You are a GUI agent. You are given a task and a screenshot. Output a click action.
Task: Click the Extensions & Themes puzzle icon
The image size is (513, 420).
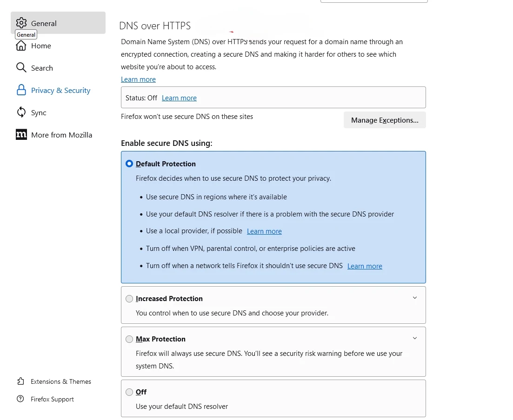(20, 381)
